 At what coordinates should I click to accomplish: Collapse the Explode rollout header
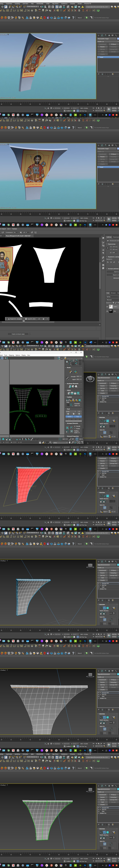tap(70, 397)
